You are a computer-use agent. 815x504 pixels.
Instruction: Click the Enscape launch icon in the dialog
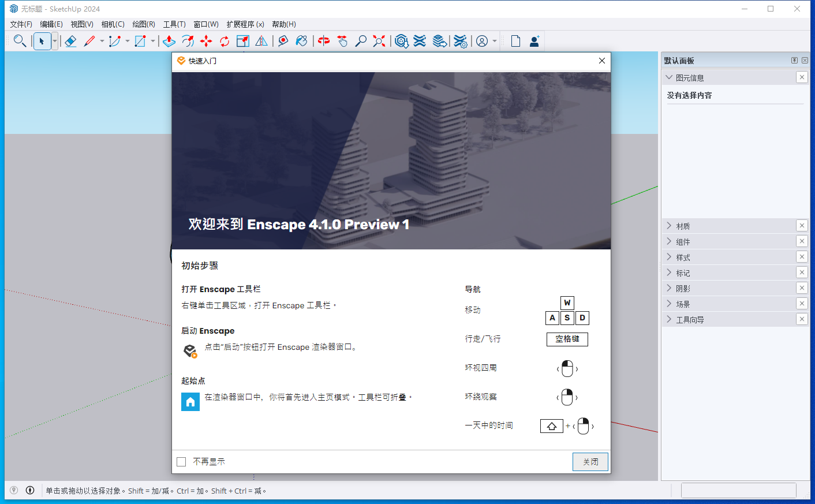190,350
